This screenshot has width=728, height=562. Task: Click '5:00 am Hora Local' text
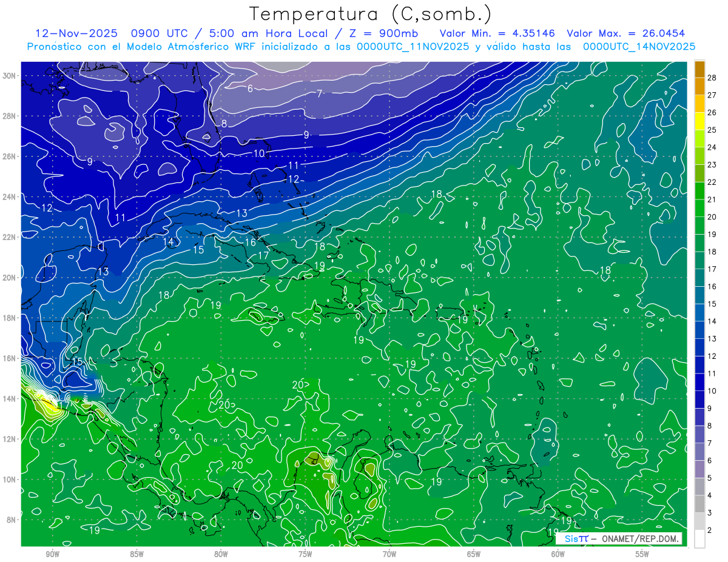pyautogui.click(x=268, y=34)
